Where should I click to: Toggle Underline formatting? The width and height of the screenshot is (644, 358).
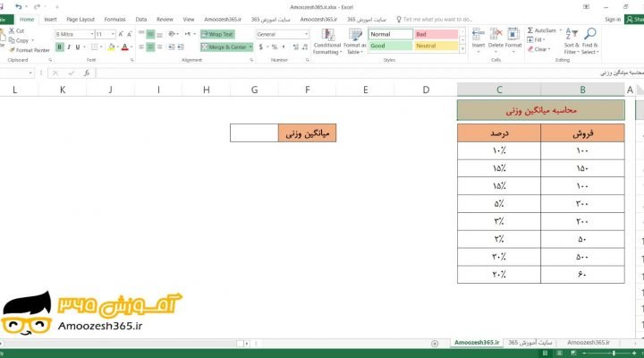tap(78, 47)
